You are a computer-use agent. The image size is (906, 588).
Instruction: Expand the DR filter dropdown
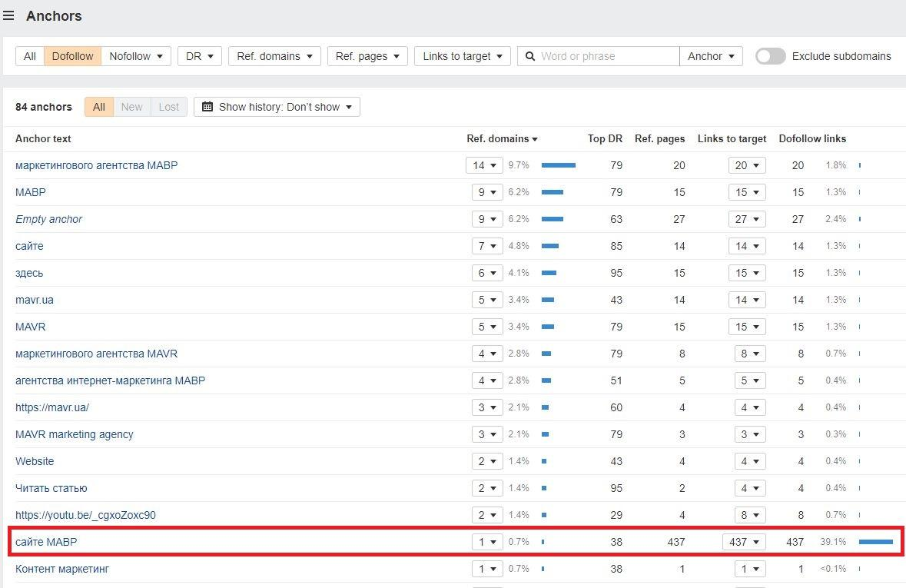tap(199, 56)
